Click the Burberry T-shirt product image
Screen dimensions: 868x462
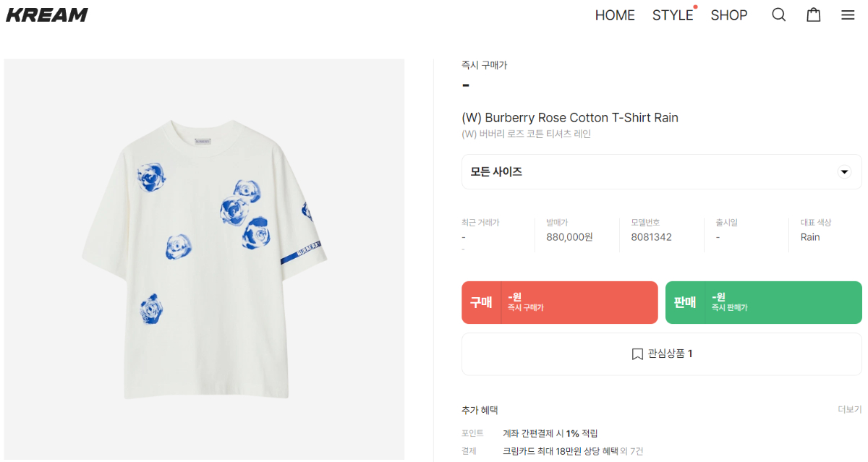[x=204, y=260]
